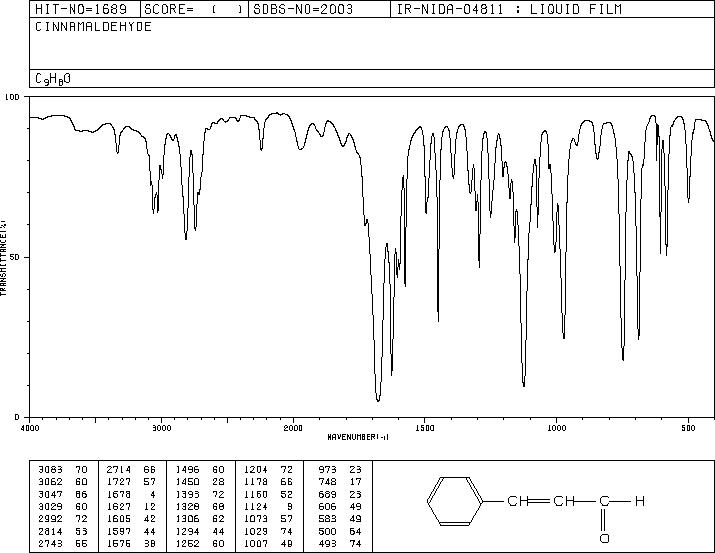The width and height of the screenshot is (715, 553).
Task: Click the aldehyde H atom in structure
Action: pyautogui.click(x=640, y=501)
